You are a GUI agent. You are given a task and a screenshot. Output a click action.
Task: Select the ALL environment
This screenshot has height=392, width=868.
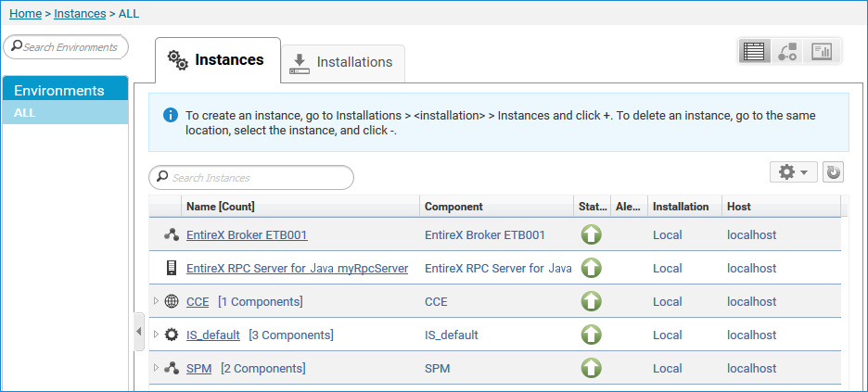[65, 113]
